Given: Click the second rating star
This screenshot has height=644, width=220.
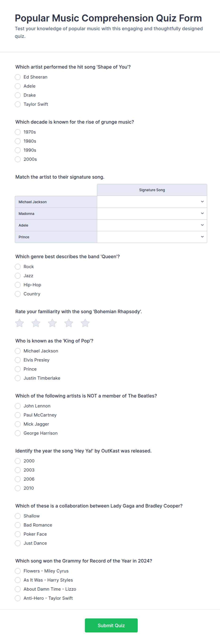Looking at the screenshot, I should [x=36, y=323].
